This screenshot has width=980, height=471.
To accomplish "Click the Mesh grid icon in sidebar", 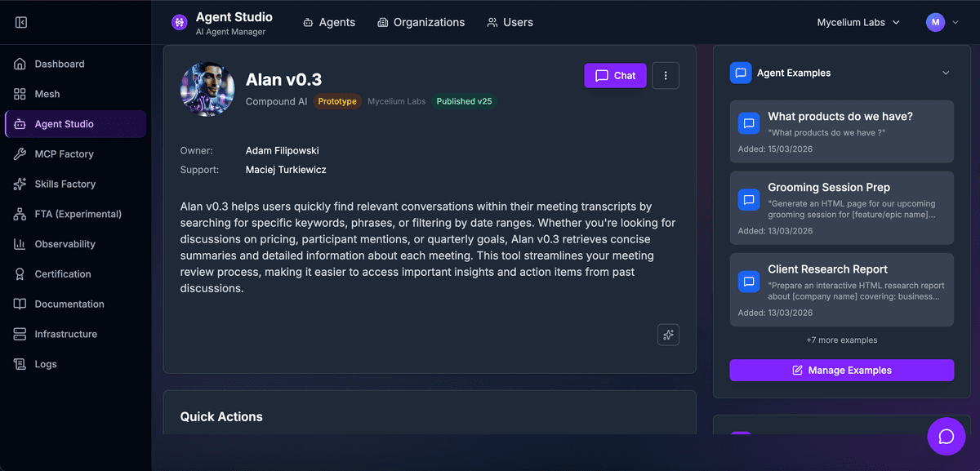I will click(20, 94).
